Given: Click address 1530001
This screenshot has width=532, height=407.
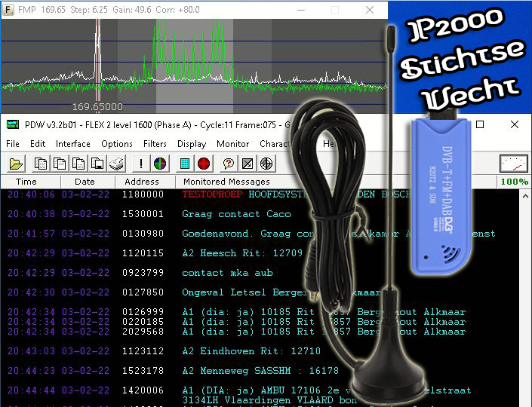Looking at the screenshot, I should pyautogui.click(x=143, y=214).
